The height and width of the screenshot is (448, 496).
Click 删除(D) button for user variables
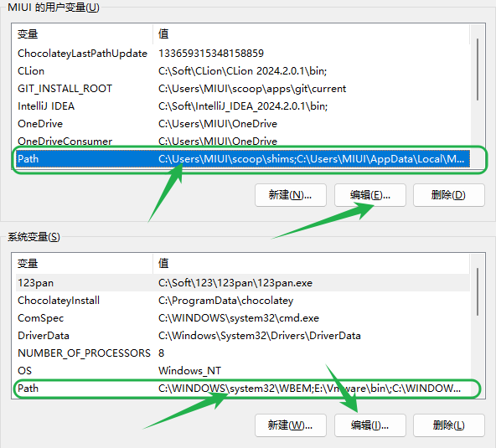coord(448,195)
